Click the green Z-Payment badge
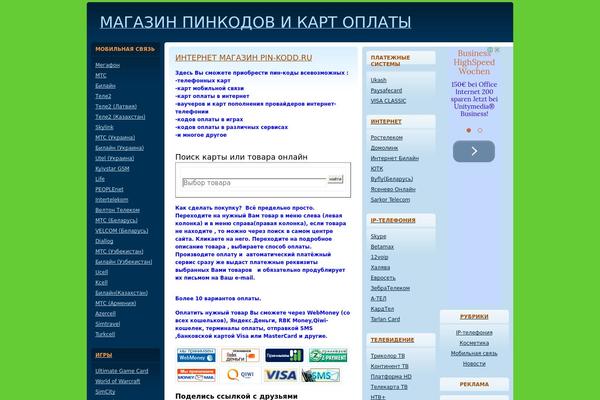The image size is (600, 400). click(x=328, y=355)
